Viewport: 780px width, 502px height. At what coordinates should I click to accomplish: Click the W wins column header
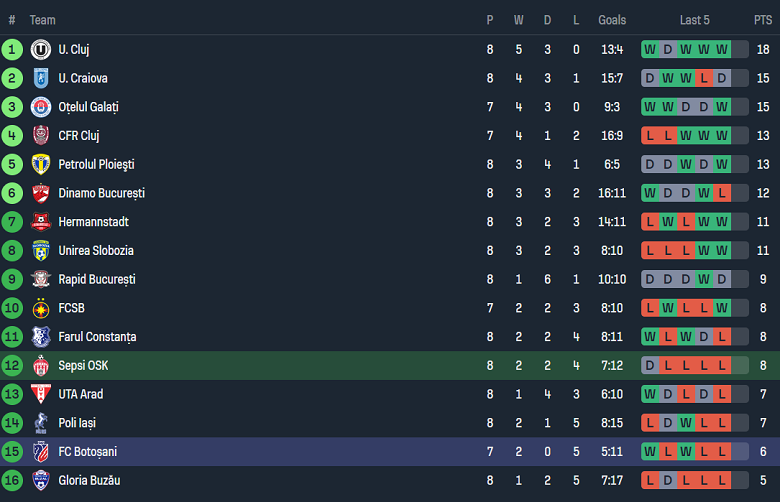point(518,20)
